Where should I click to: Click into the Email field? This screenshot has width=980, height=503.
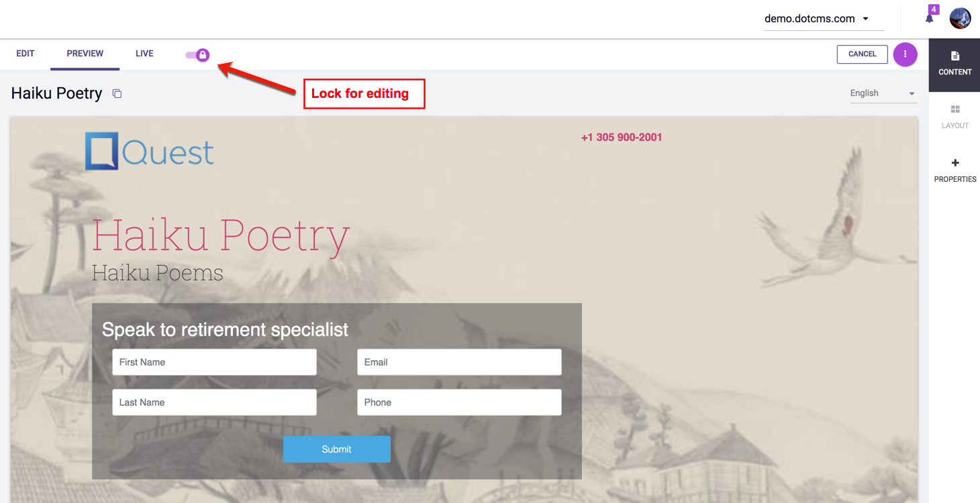[x=459, y=362]
